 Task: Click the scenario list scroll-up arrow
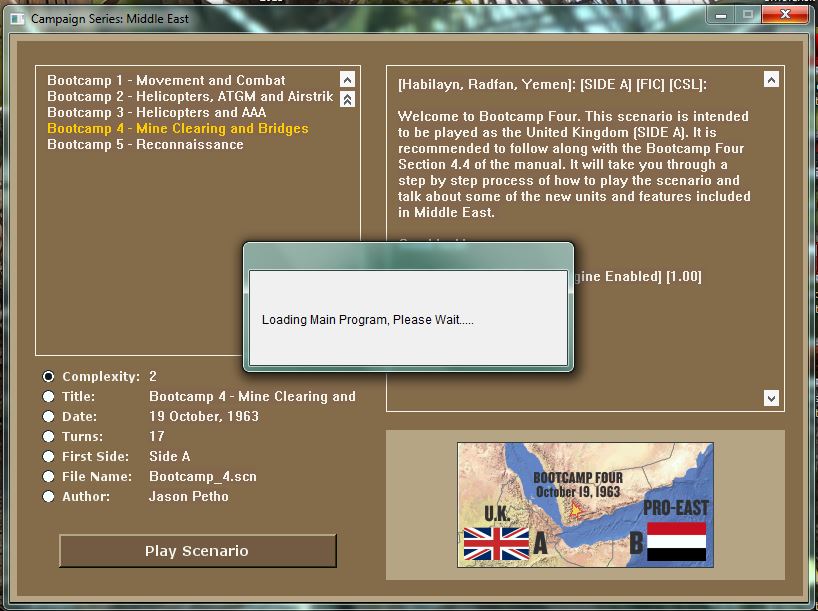coord(348,78)
